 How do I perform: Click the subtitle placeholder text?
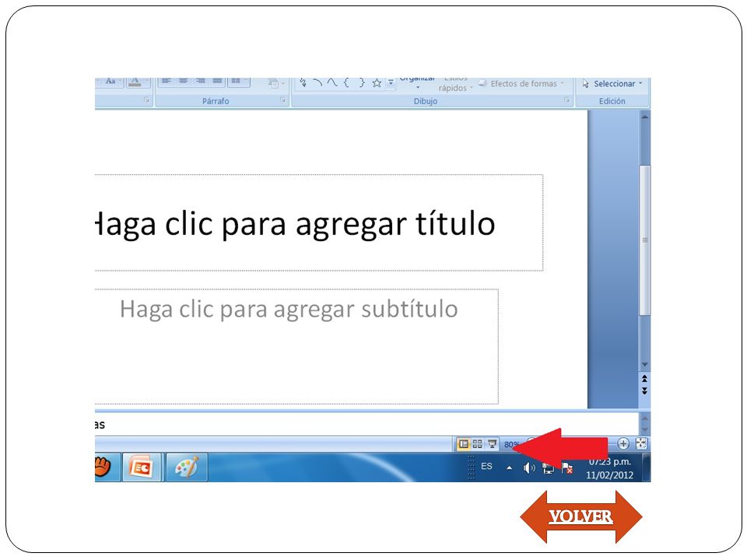(289, 309)
